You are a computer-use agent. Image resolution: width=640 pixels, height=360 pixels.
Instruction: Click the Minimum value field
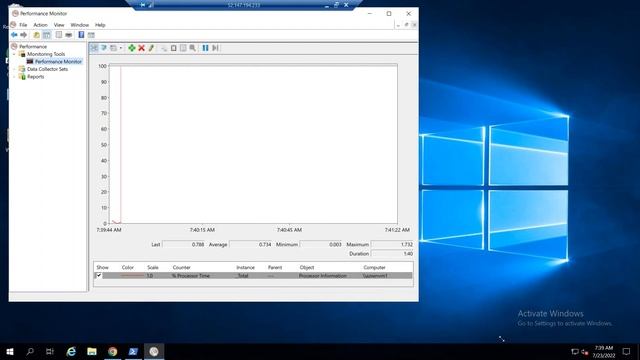click(321, 244)
